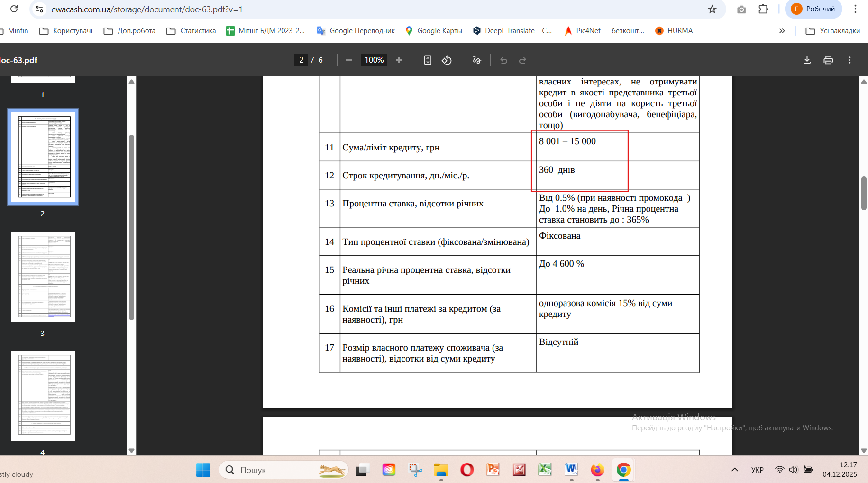The width and height of the screenshot is (868, 483).
Task: Open the Мітинг БДМ 2023 bookmark
Action: click(x=265, y=31)
